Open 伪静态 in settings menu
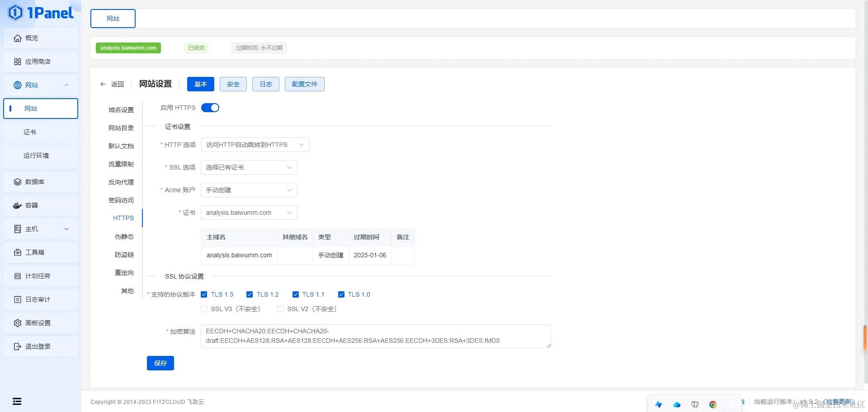Image resolution: width=868 pixels, height=412 pixels. [124, 237]
